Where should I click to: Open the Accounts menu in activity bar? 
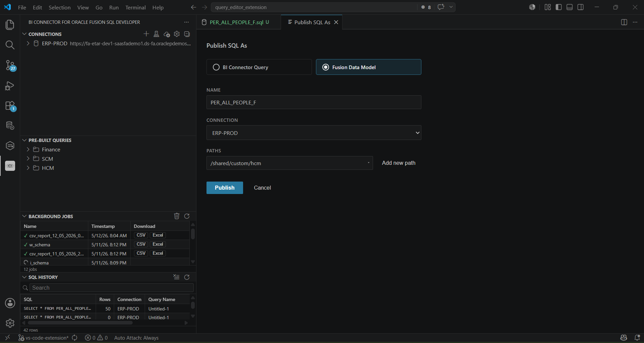[10, 303]
